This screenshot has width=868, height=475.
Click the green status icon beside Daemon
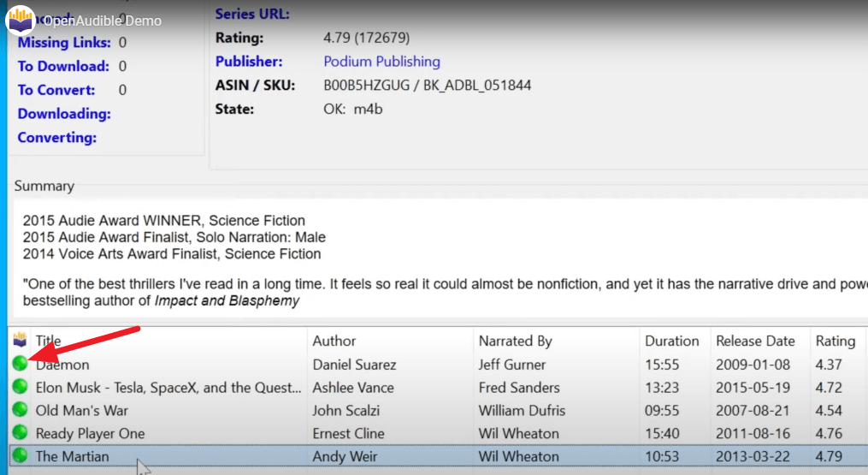20,363
